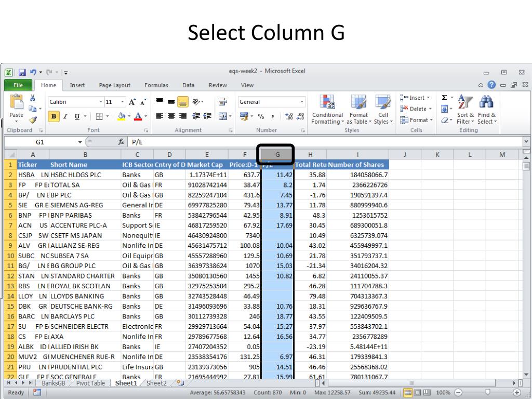Open the font color dropdown arrow
This screenshot has width=532, height=399.
pyautogui.click(x=146, y=116)
